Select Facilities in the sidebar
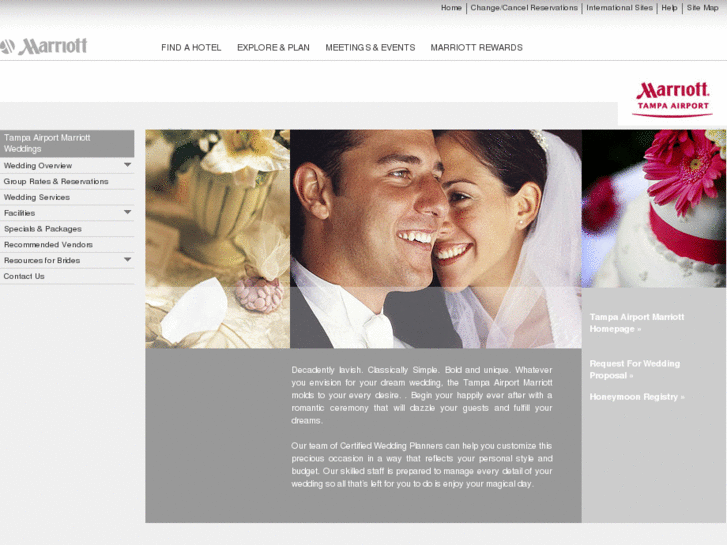Screen dimensions: 727x545 click(19, 213)
